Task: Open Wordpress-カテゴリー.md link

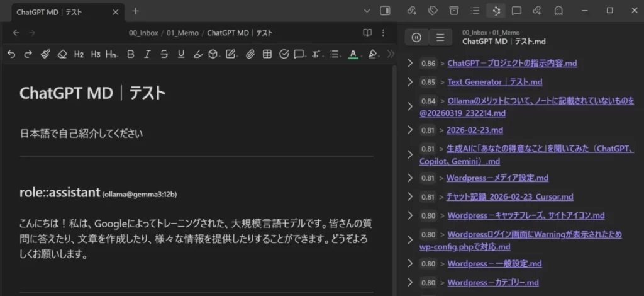Action: click(493, 282)
